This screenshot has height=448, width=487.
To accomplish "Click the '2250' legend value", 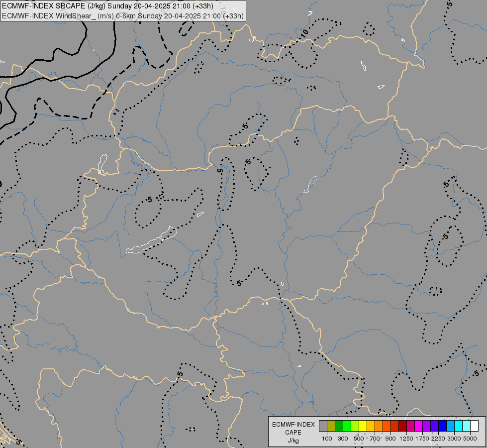I will click(438, 439).
